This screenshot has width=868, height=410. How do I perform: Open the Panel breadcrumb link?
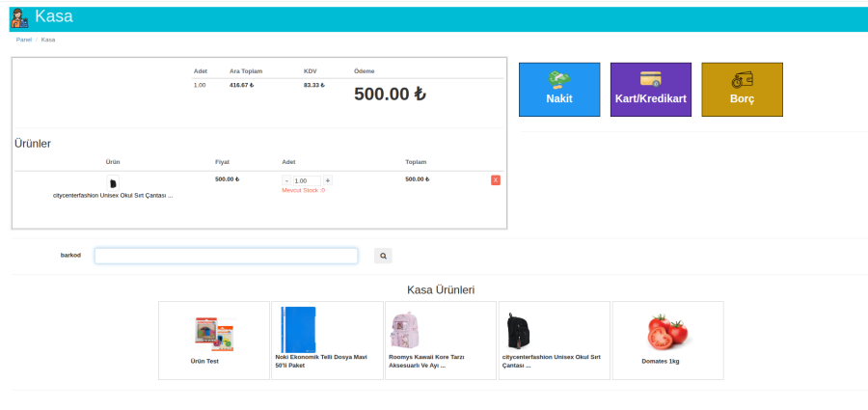click(24, 40)
